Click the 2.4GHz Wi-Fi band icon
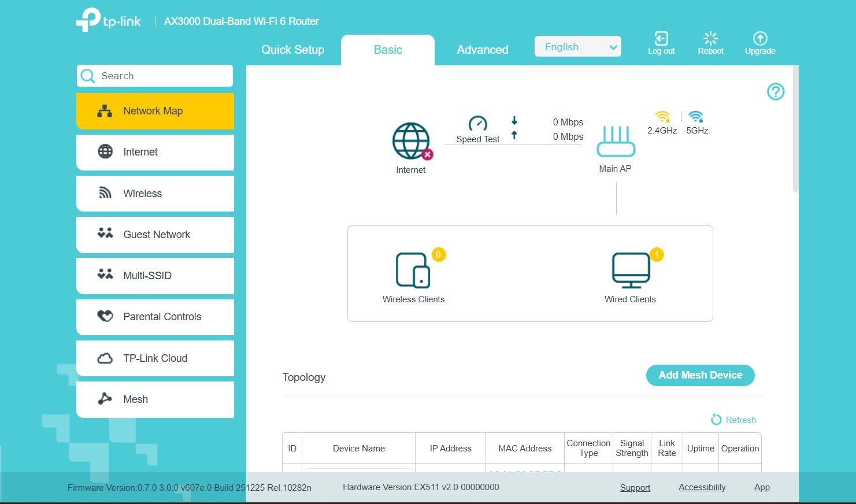Screen dimensions: 856x504 [x=662, y=117]
